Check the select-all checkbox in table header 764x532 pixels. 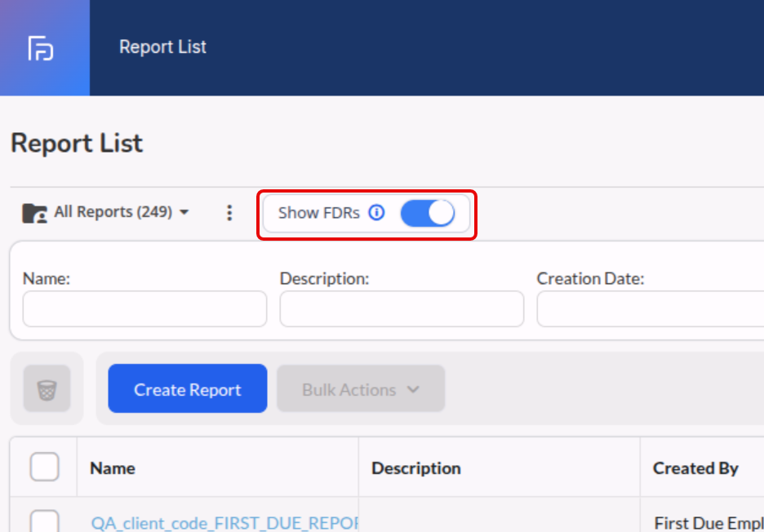coord(44,467)
